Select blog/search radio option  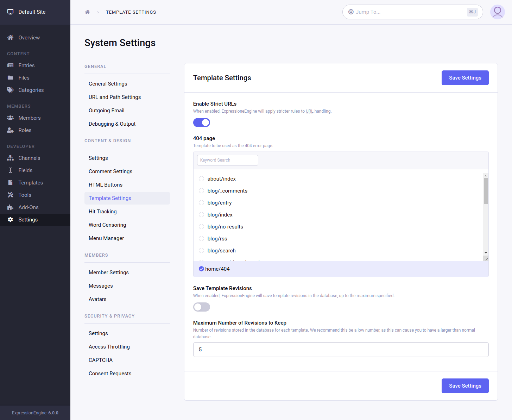click(202, 251)
